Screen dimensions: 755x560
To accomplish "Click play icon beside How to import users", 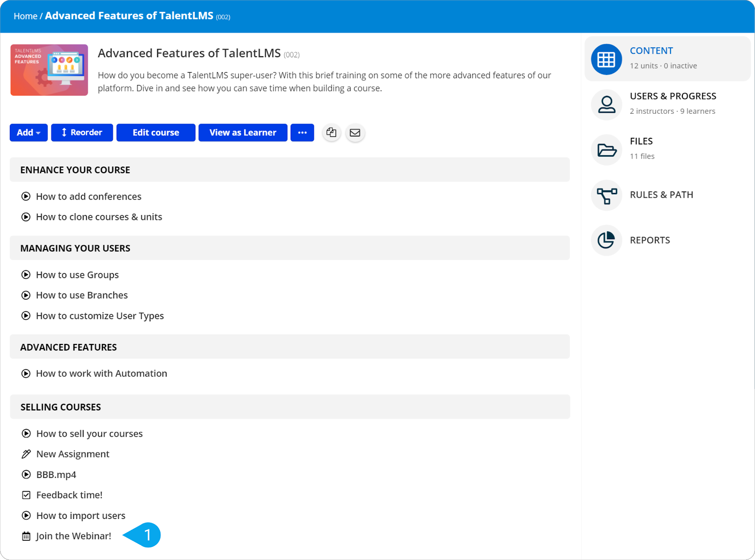I will coord(26,516).
